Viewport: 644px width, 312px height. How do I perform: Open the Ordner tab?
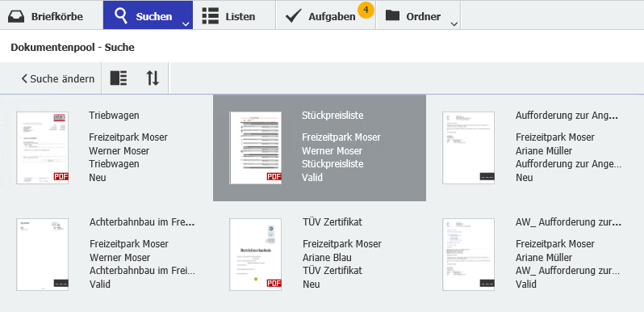click(x=418, y=15)
